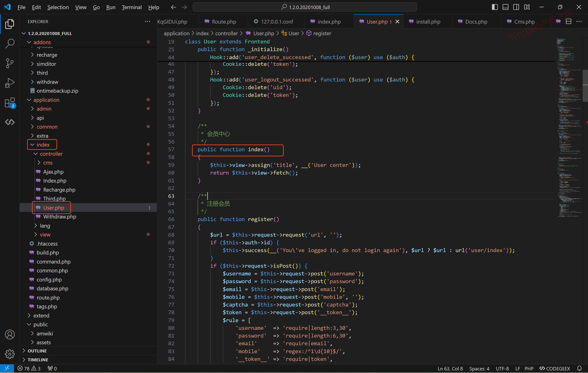Screen dimensions: 588x373
Task: Open the Manage gear icon
Action: (10, 354)
